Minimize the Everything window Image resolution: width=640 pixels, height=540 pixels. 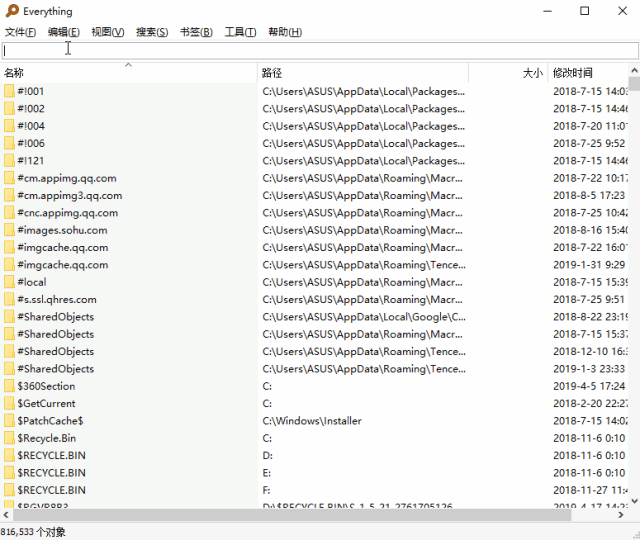click(x=547, y=11)
